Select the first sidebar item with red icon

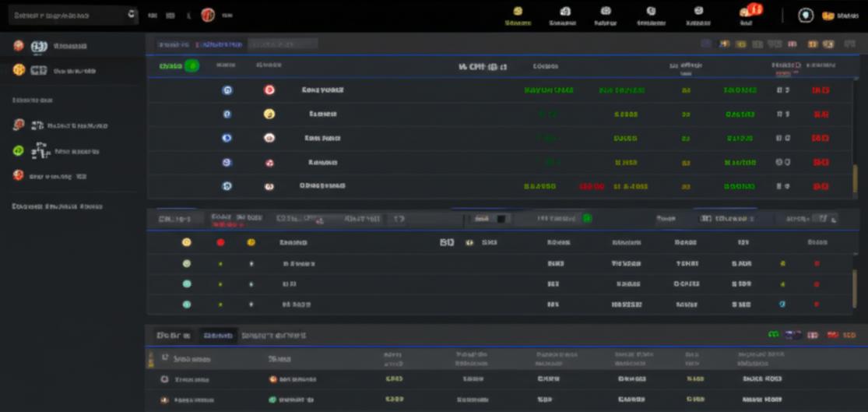[18, 46]
